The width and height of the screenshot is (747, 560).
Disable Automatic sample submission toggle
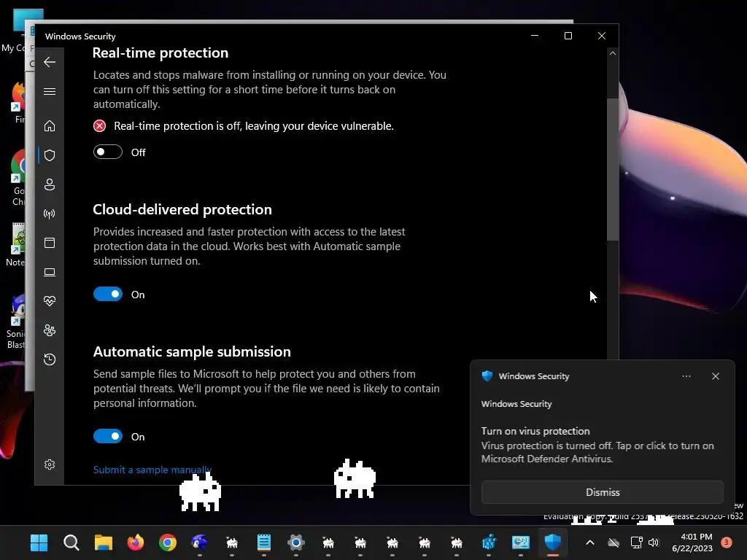pyautogui.click(x=108, y=436)
